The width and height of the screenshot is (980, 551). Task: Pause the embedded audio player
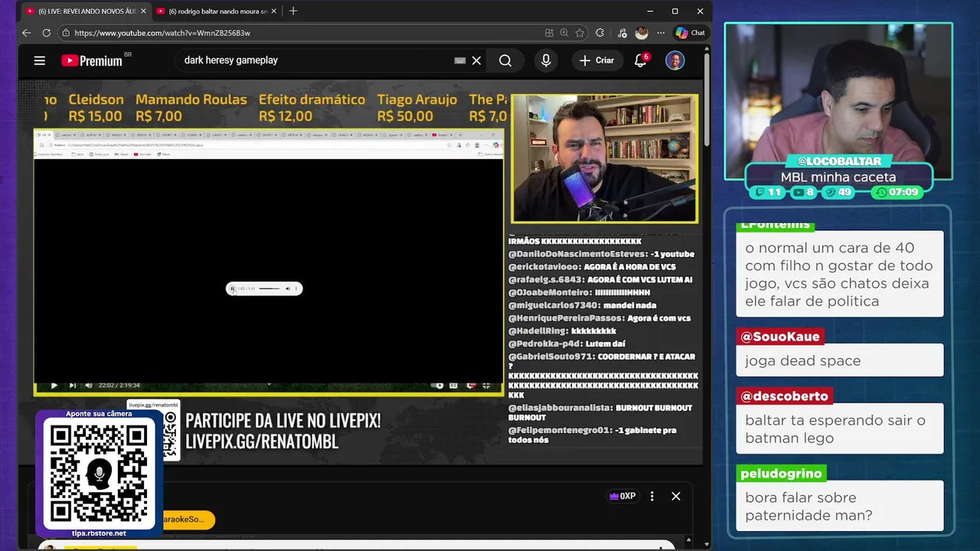[x=233, y=289]
